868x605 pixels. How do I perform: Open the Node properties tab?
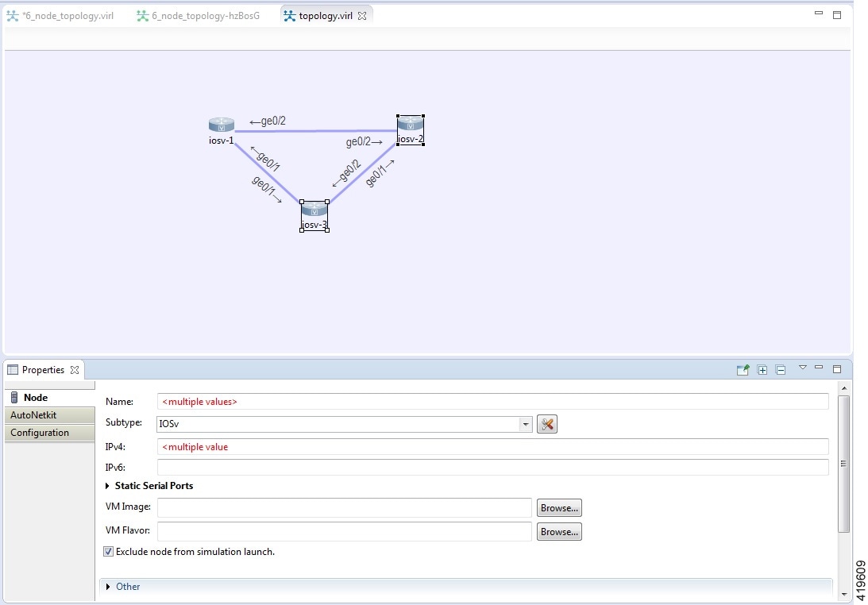(50, 398)
